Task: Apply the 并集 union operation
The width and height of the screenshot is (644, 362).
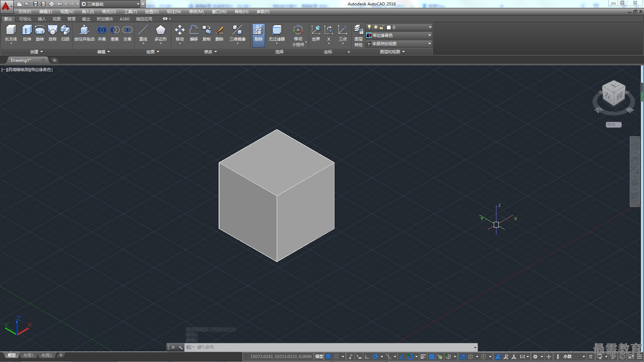Action: [102, 33]
